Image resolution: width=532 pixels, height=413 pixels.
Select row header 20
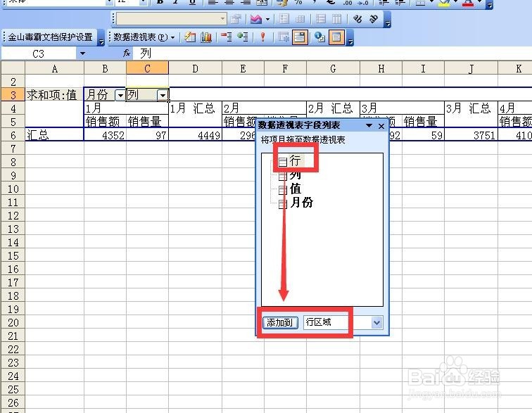pyautogui.click(x=13, y=322)
